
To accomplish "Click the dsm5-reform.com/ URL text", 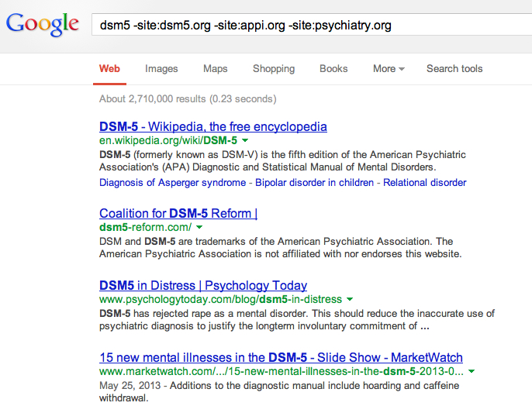I will 145,227.
